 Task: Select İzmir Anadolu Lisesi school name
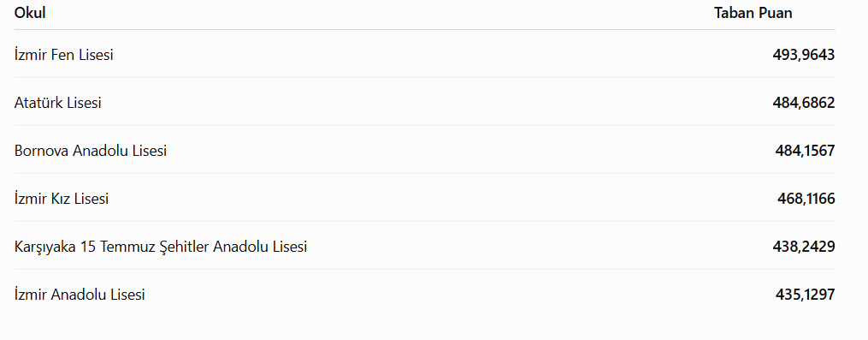click(80, 294)
